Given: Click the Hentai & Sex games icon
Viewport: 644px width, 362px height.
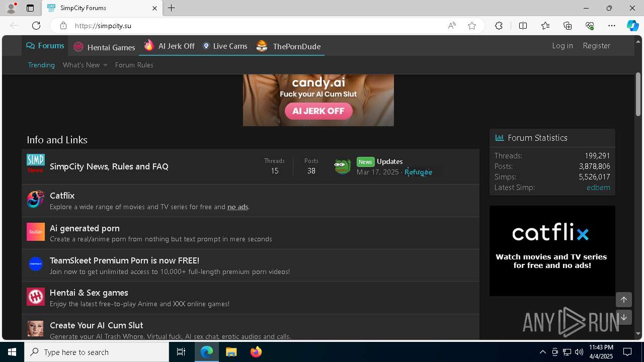Looking at the screenshot, I should coord(36,297).
